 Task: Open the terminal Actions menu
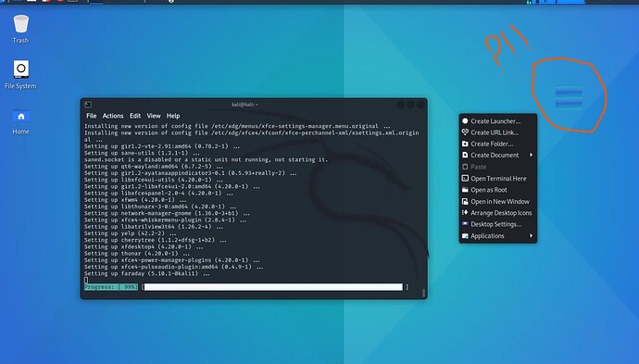point(113,116)
